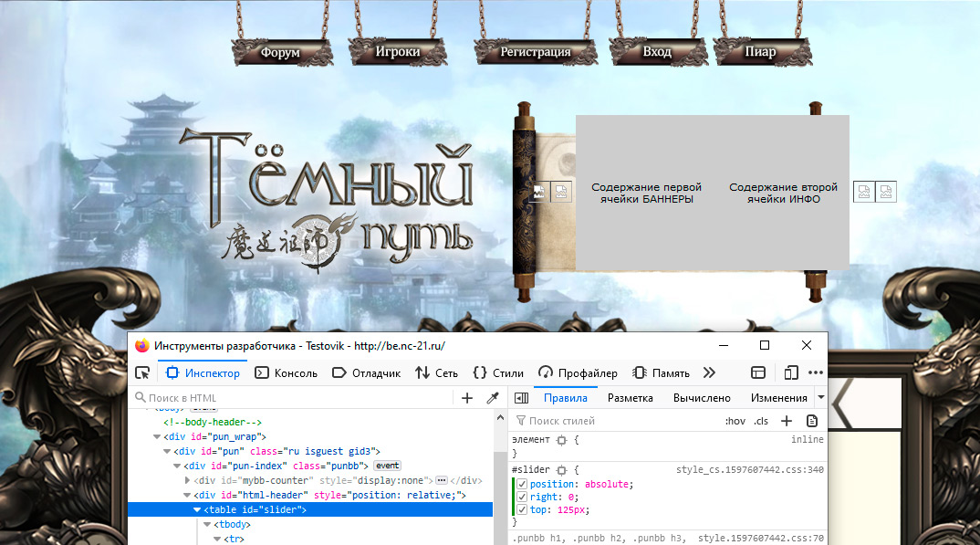
Task: Toggle the sidebar pane collapse icon
Action: (521, 398)
